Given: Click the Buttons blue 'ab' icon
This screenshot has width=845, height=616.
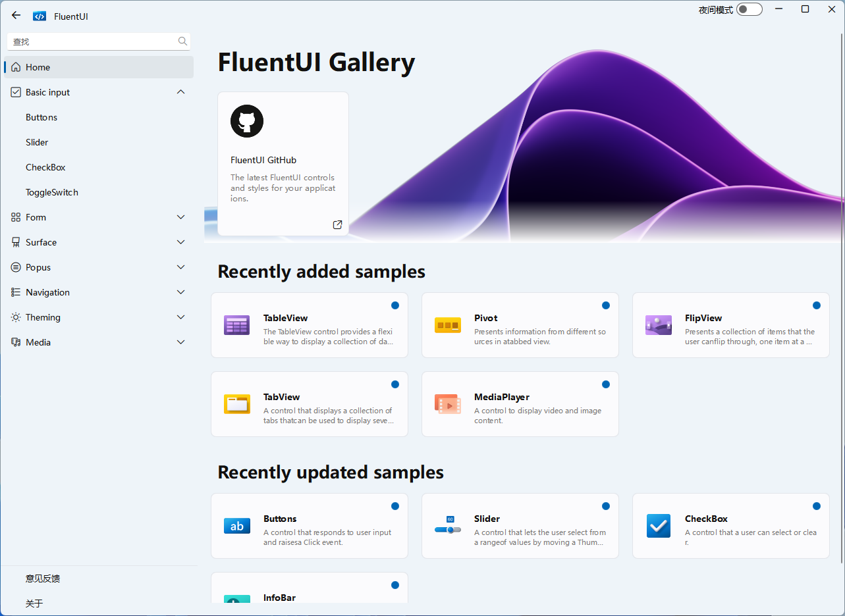Looking at the screenshot, I should [237, 526].
